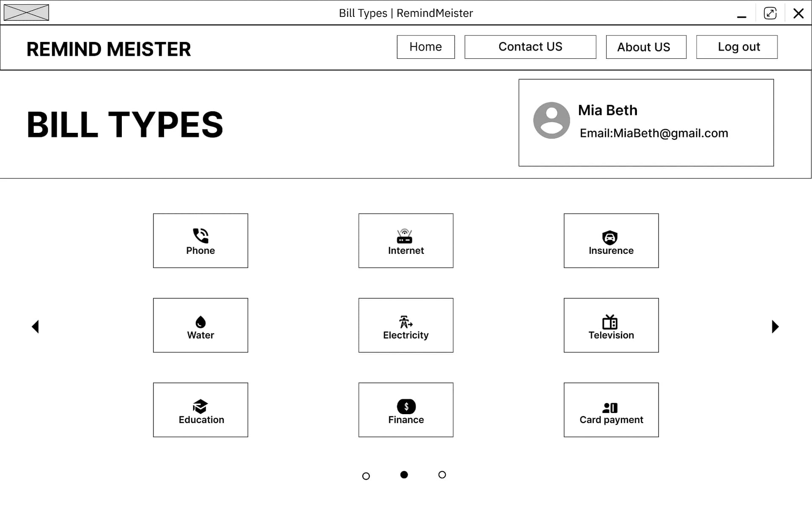Viewport: 812px width, 525px height.
Task: Go to next bill types page arrow
Action: pyautogui.click(x=775, y=327)
